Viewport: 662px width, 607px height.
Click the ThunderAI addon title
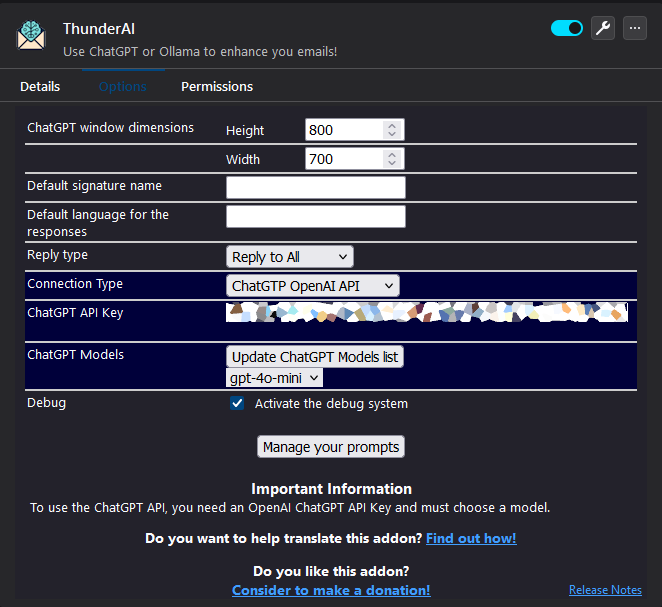pos(99,29)
